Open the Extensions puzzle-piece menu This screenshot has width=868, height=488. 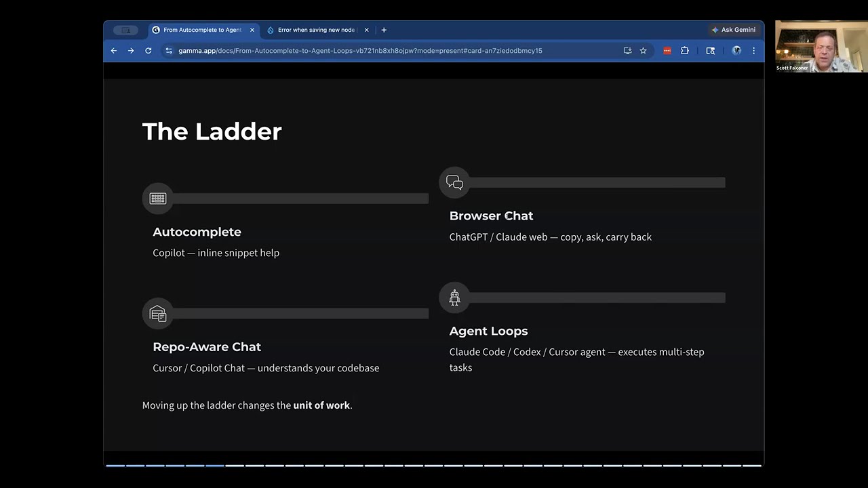[685, 50]
